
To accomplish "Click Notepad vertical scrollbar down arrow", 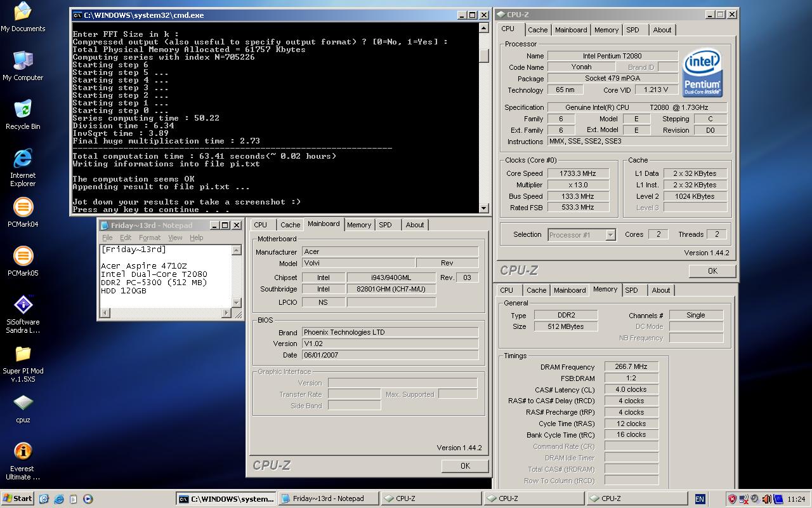I will pos(237,303).
